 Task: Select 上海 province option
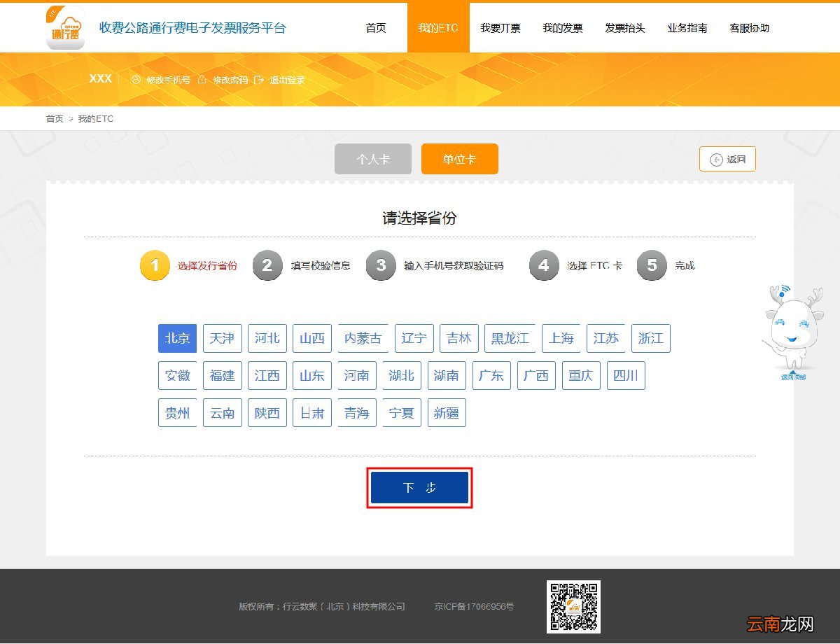click(561, 338)
